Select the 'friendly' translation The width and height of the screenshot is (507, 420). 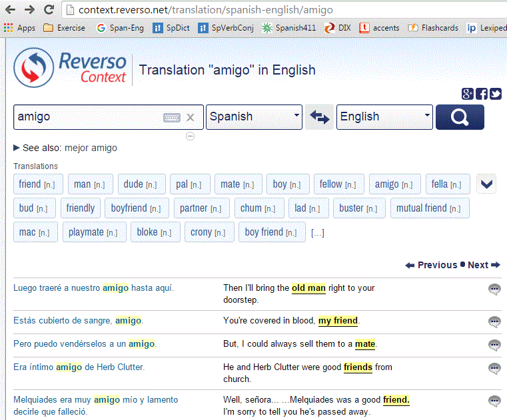tap(81, 208)
